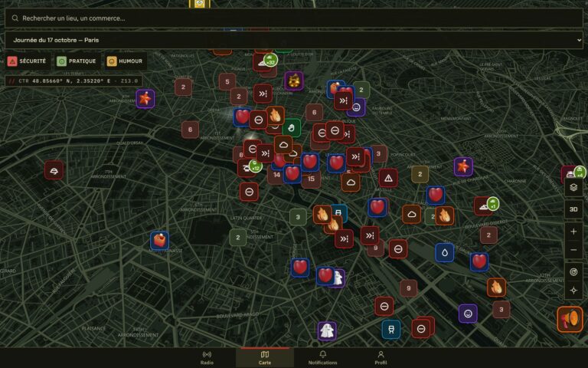
Task: Open the marker with the +4 badge
Action: point(570,175)
